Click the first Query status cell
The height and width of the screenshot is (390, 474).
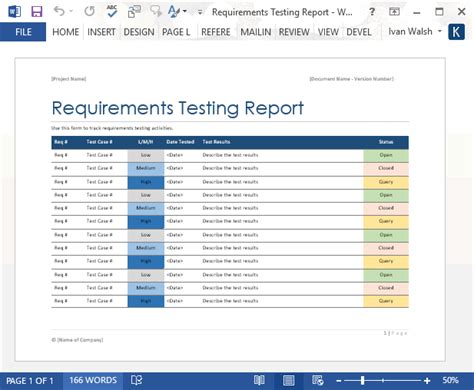pyautogui.click(x=386, y=182)
